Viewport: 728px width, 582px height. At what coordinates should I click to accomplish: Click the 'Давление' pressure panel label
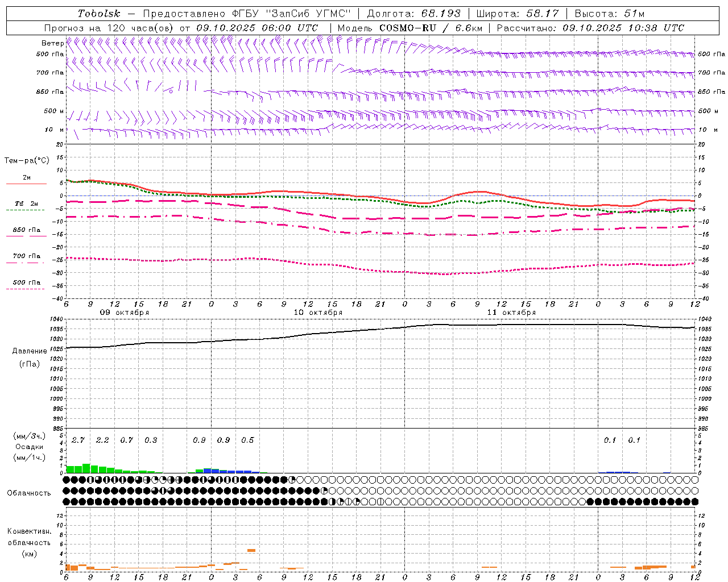pyautogui.click(x=30, y=351)
